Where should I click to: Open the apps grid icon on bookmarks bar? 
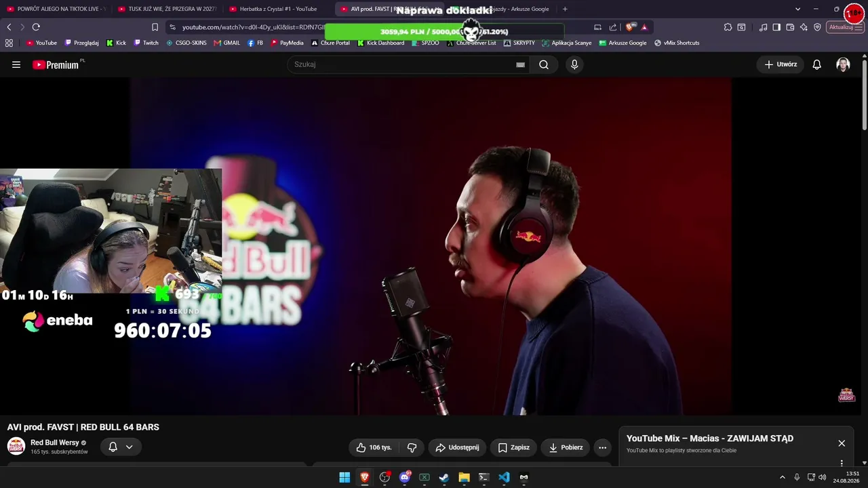tap(9, 43)
